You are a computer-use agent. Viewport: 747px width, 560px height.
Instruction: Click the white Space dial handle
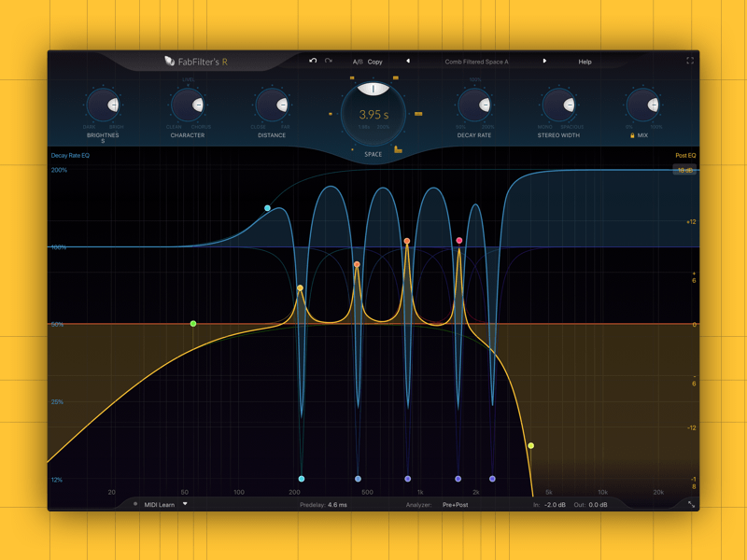click(x=373, y=89)
